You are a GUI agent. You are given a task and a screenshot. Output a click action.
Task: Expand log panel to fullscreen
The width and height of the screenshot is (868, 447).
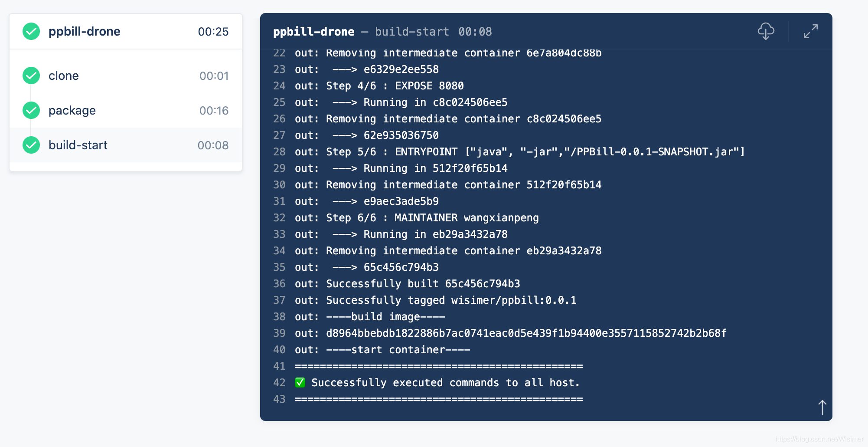click(x=810, y=31)
